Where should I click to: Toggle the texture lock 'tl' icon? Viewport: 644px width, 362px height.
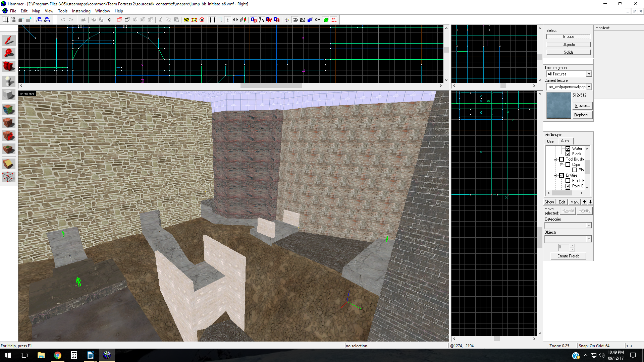point(228,20)
